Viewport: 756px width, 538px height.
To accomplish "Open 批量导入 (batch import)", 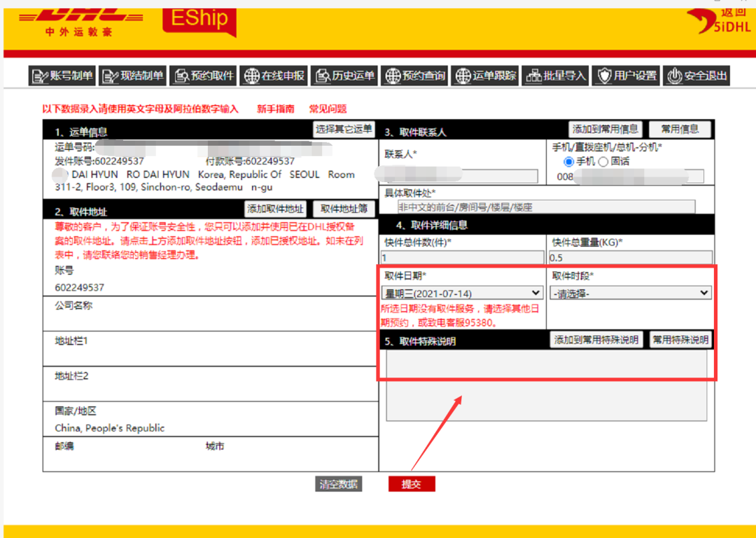I will coord(555,76).
